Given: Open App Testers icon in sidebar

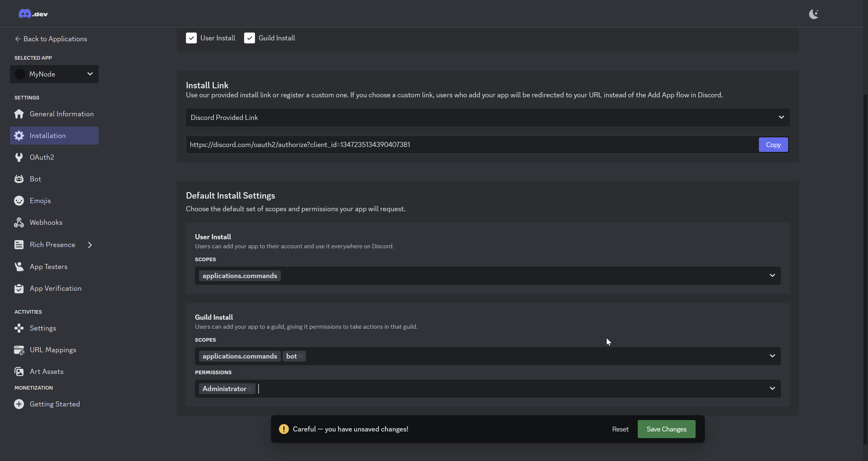Looking at the screenshot, I should pyautogui.click(x=19, y=267).
